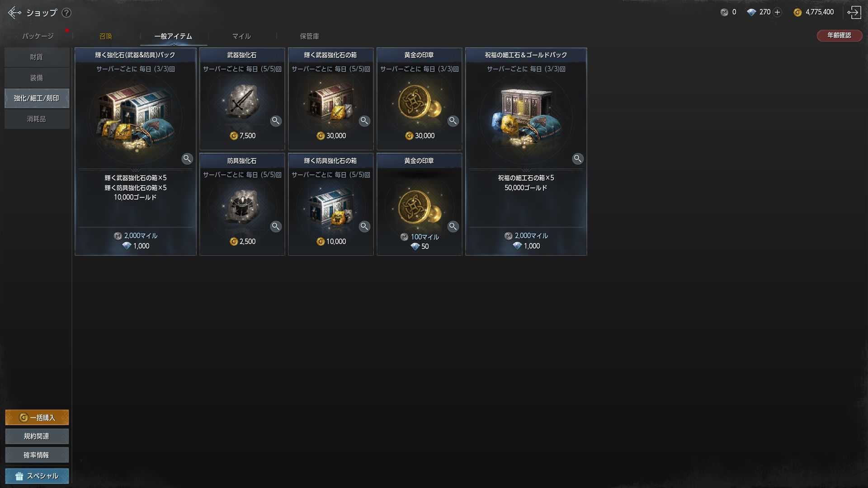The height and width of the screenshot is (488, 868).
Task: Inspect 輝く防具強化石の箱 with its magnifier icon
Action: [364, 226]
